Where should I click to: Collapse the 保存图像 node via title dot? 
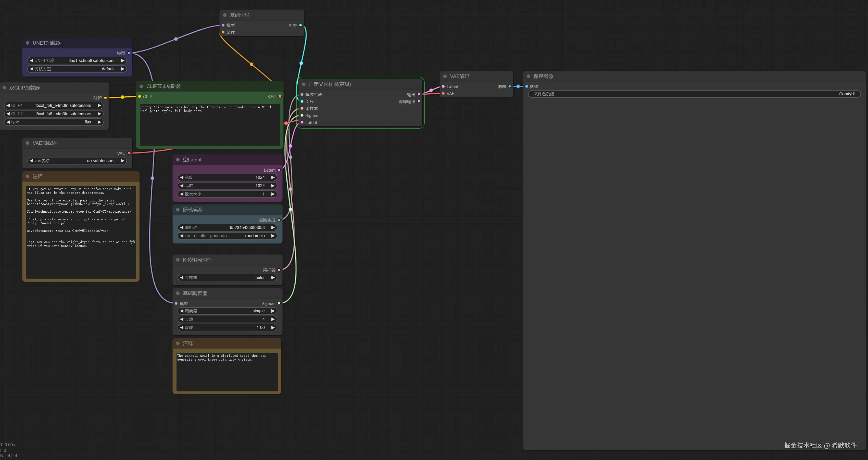tap(528, 76)
